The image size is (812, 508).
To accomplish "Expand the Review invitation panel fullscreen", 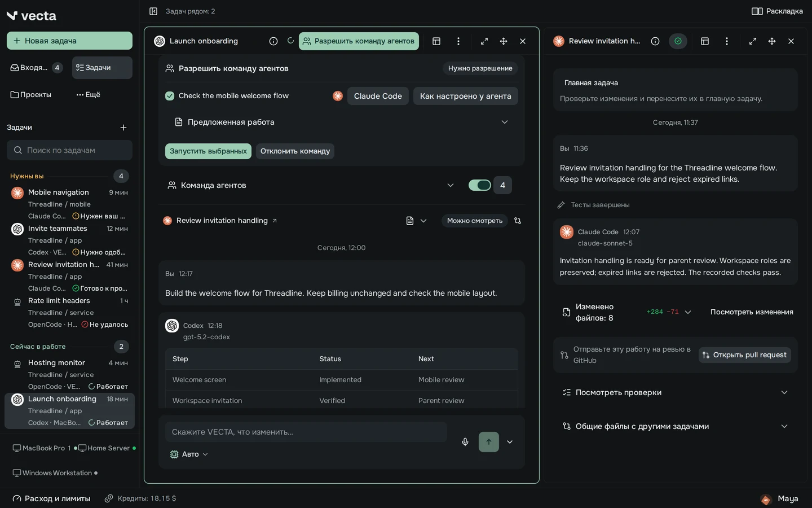I will click(753, 41).
